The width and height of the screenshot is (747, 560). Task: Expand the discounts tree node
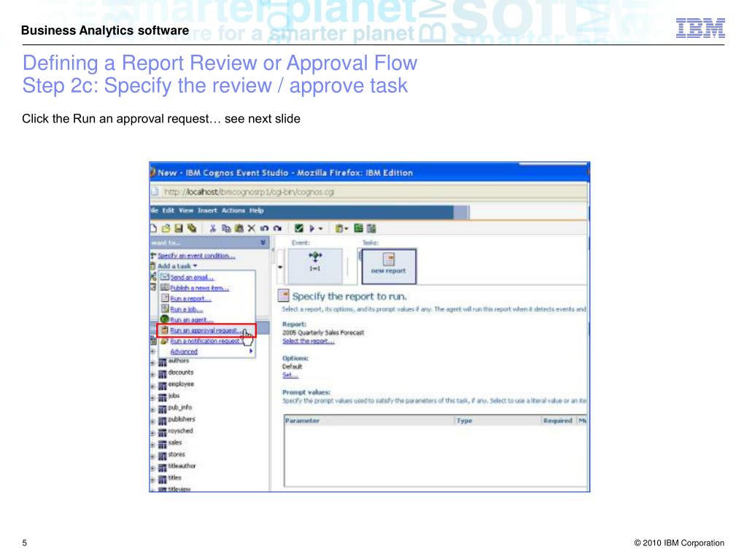[x=153, y=375]
